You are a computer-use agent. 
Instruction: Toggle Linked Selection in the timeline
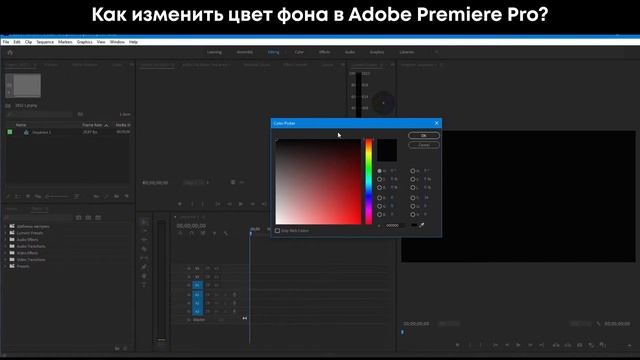203,233
